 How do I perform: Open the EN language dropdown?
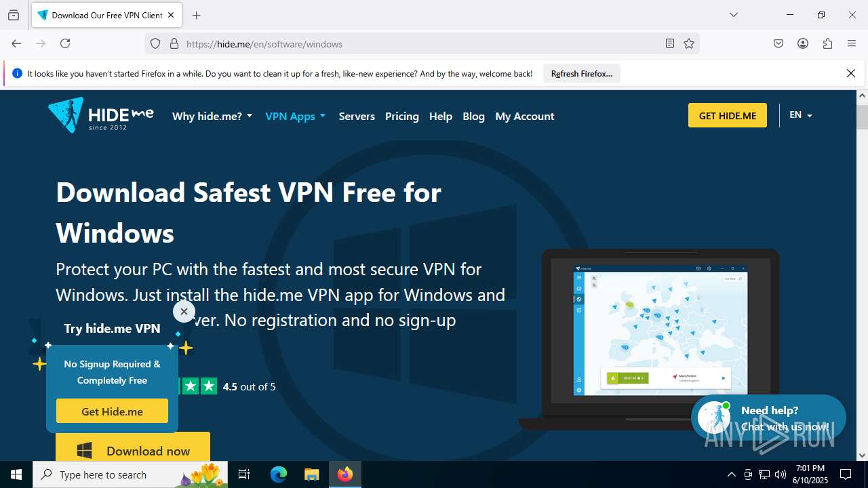(x=801, y=115)
